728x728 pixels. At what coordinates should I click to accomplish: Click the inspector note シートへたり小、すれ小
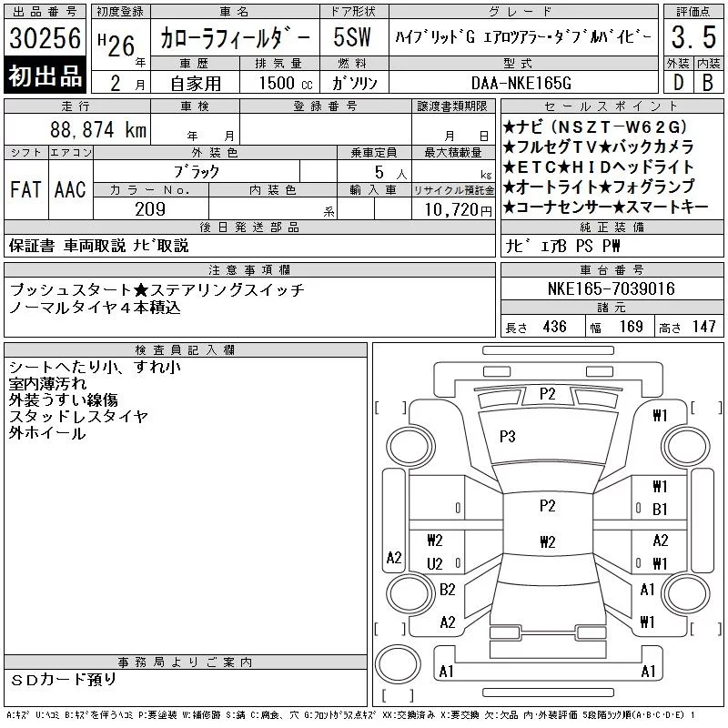pos(95,368)
